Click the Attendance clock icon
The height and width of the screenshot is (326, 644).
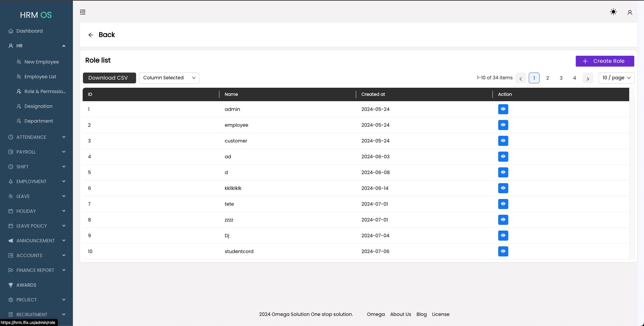point(11,137)
